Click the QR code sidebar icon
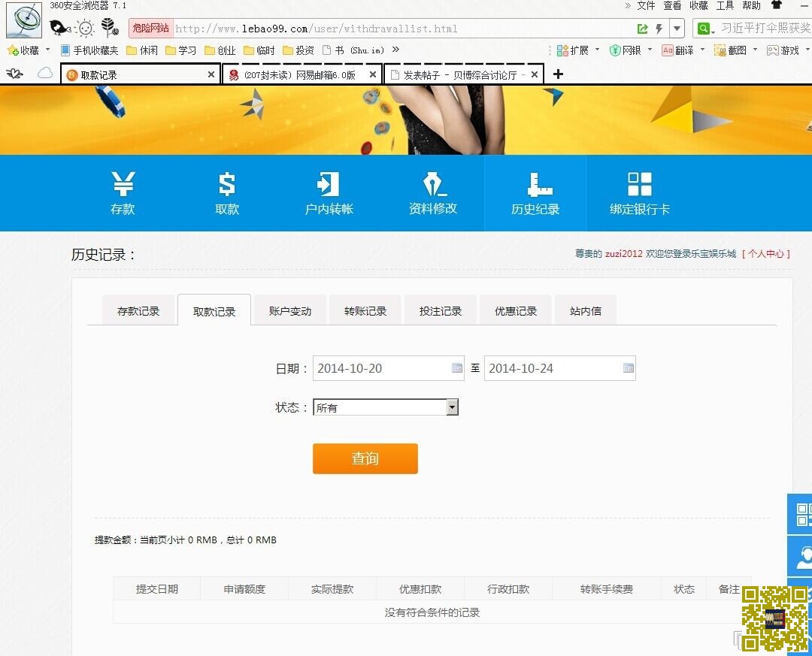Viewport: 812px width, 656px height. (800, 514)
